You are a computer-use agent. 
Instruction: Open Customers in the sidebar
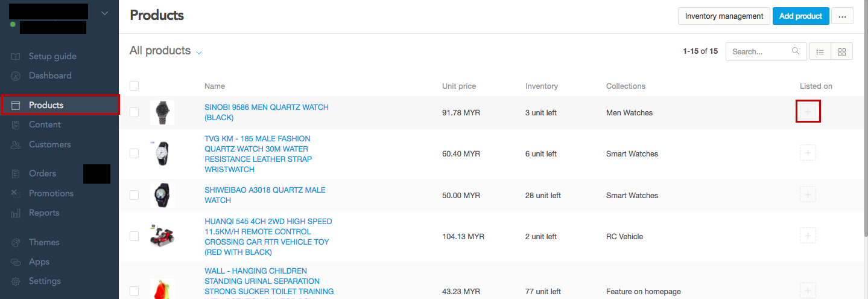tap(49, 145)
